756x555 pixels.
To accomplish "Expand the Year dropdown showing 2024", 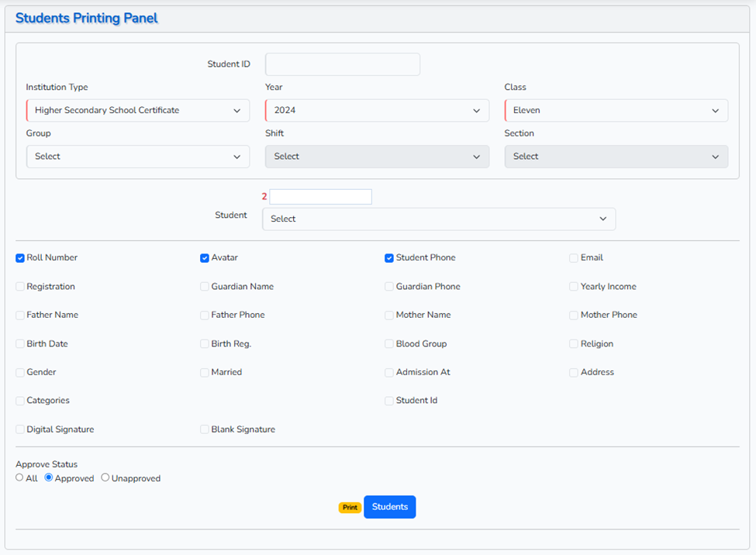I will click(377, 111).
